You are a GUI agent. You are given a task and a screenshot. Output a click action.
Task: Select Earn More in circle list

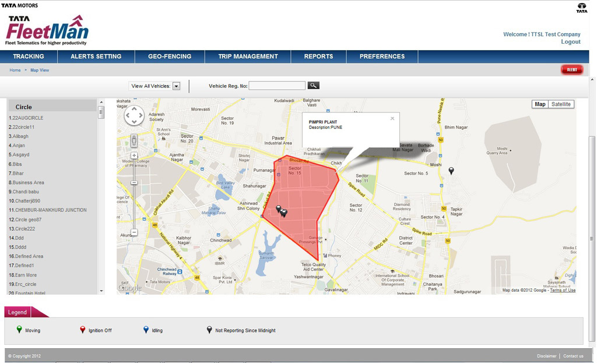click(23, 275)
